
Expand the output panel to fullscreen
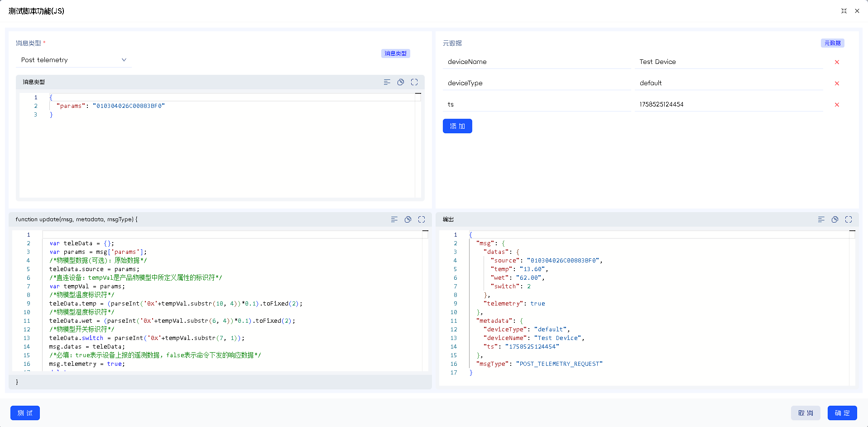click(849, 219)
